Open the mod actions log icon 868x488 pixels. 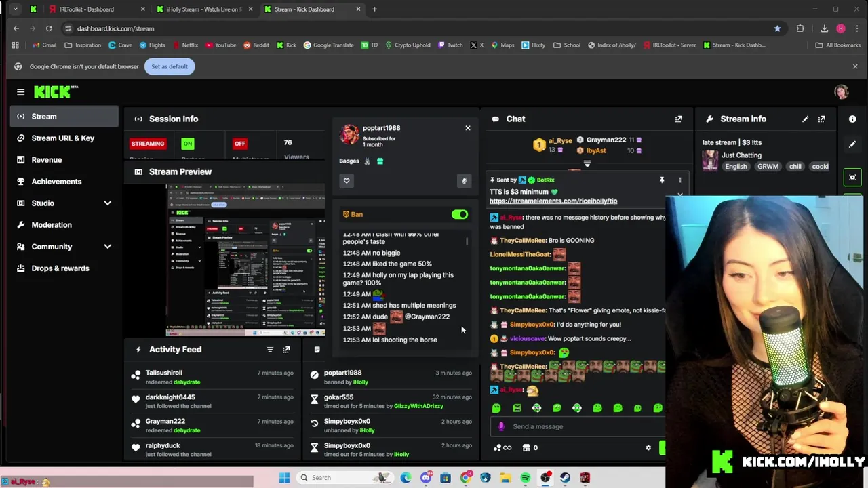(317, 350)
